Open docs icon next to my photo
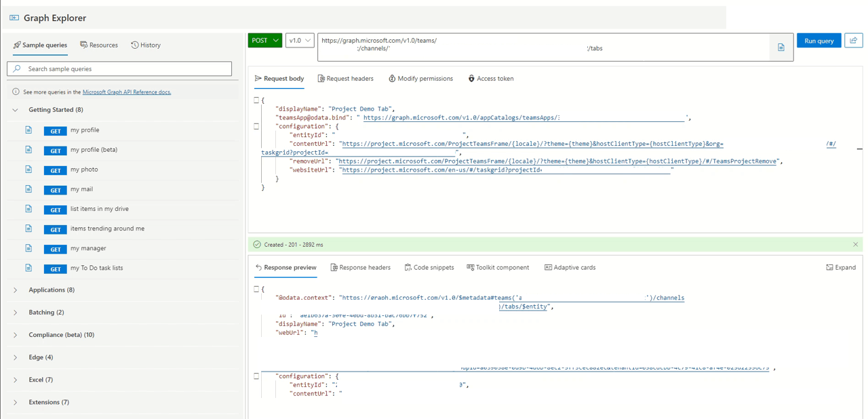 28,169
